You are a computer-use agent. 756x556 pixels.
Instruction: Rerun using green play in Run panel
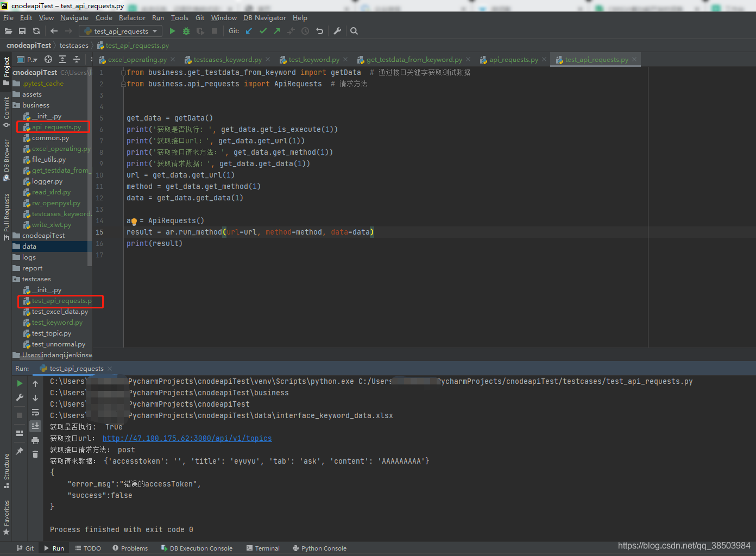coord(20,383)
